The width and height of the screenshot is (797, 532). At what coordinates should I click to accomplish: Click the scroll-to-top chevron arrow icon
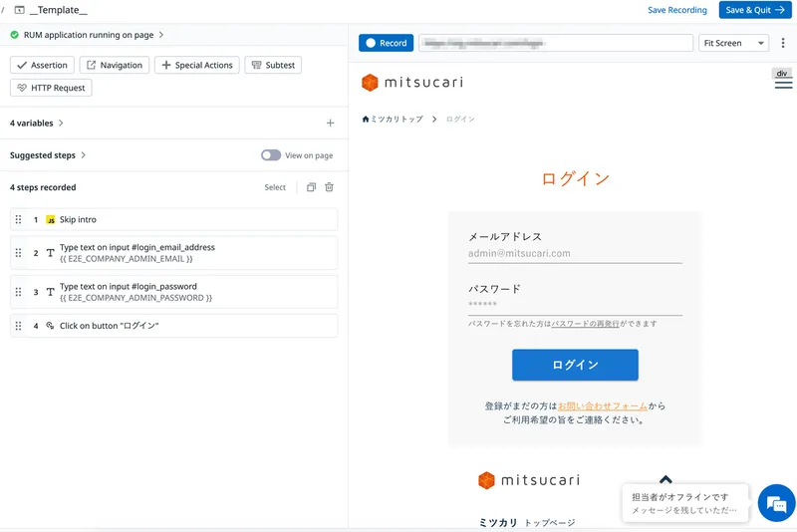pos(665,480)
